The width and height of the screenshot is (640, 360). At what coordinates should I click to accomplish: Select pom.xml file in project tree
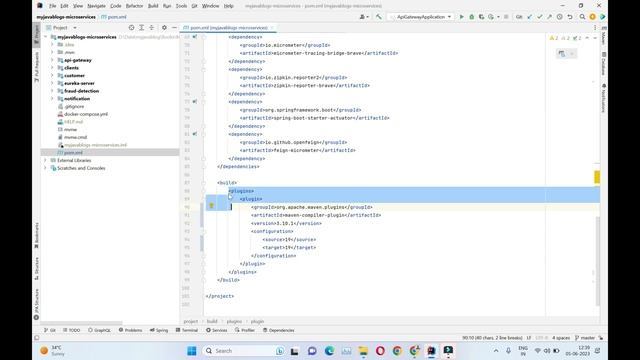click(x=73, y=153)
